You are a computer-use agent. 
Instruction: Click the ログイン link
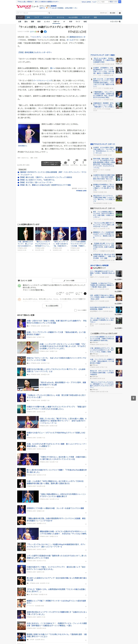(x=42, y=8)
